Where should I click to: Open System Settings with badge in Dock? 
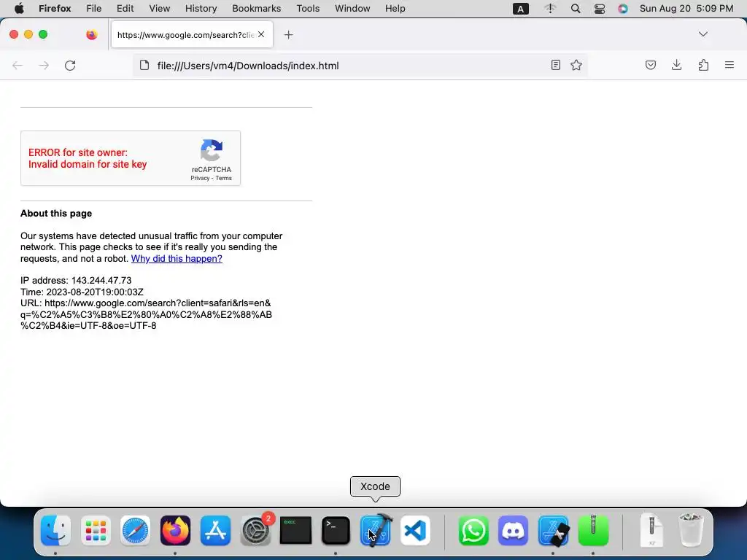click(256, 531)
